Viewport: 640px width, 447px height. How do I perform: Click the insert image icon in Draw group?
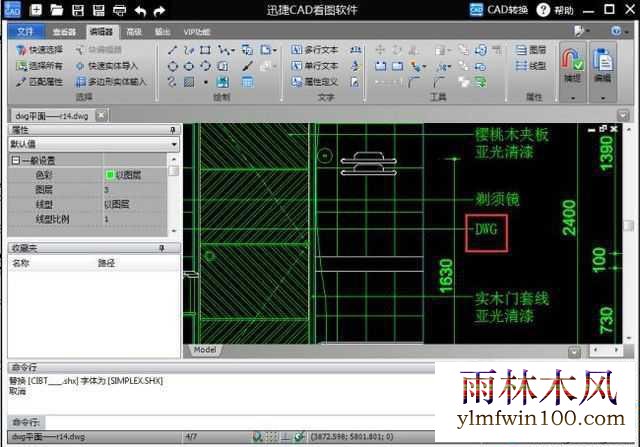click(222, 82)
